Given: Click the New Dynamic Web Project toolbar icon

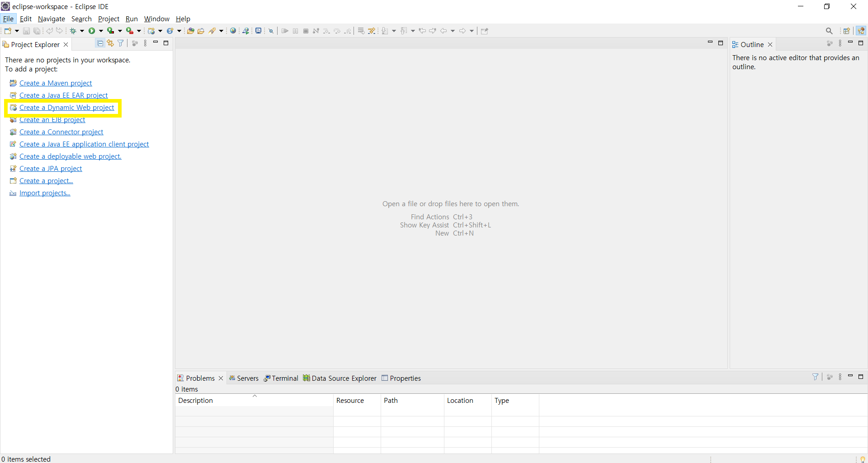Looking at the screenshot, I should pyautogui.click(x=151, y=31).
